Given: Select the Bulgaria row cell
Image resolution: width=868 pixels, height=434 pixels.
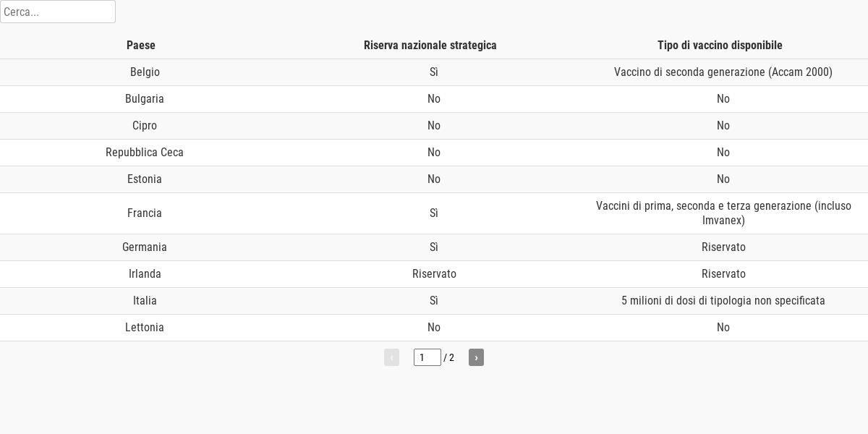Looking at the screenshot, I should point(145,99).
